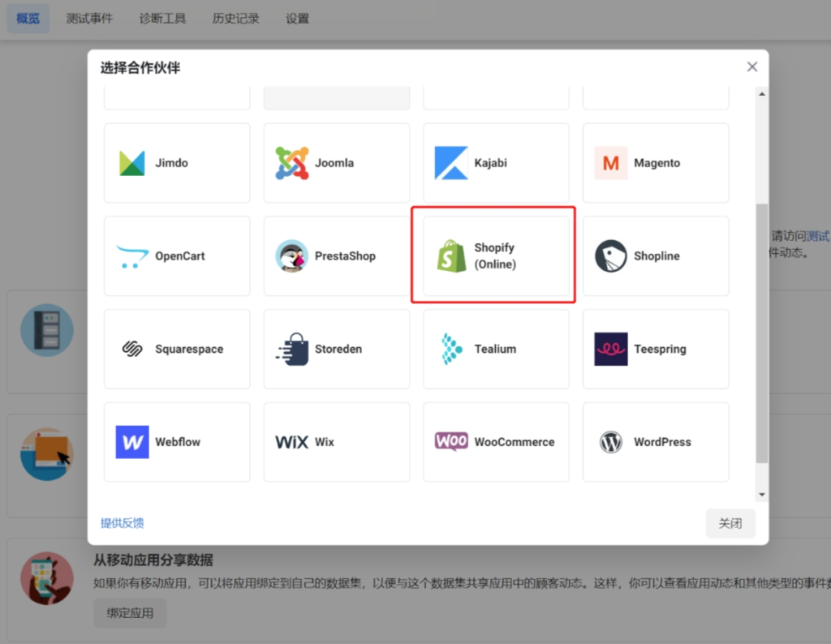
Task: Click the Teespring logo icon
Action: click(x=611, y=349)
